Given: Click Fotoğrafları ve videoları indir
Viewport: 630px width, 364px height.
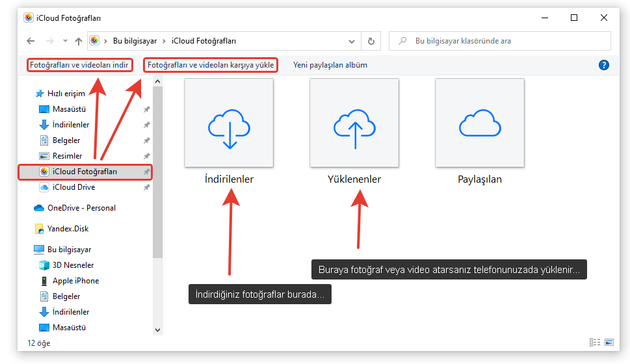Looking at the screenshot, I should 79,65.
